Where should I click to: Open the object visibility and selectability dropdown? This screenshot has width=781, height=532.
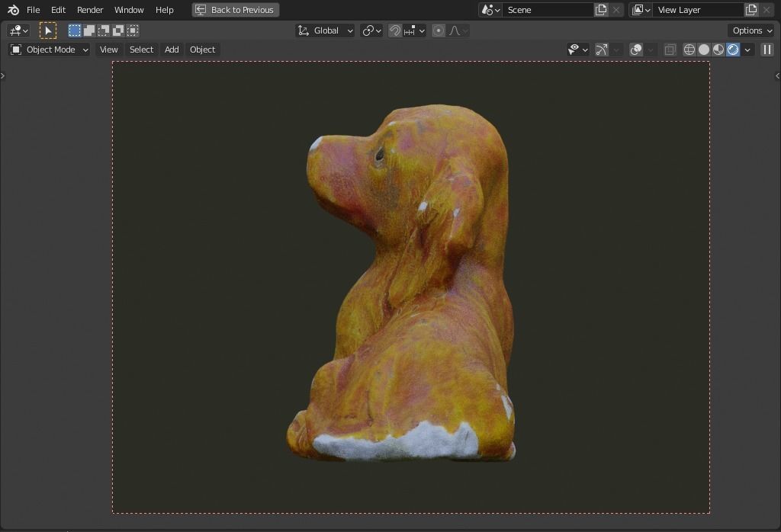(x=578, y=50)
